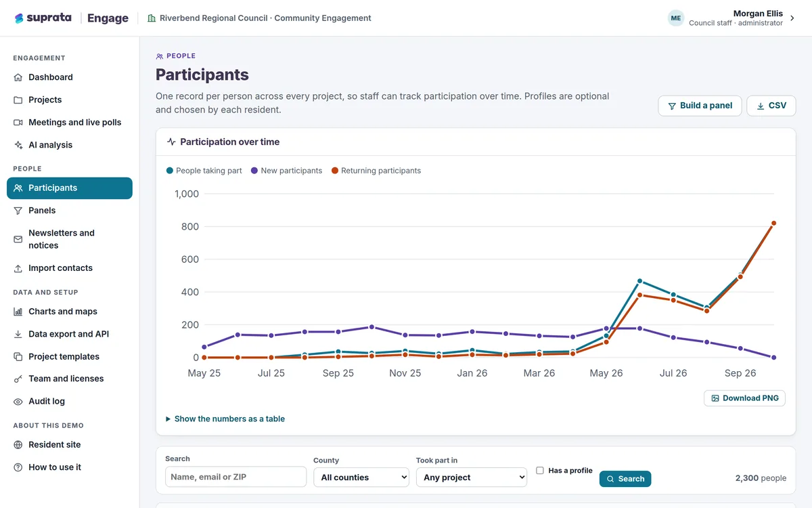812x508 pixels.
Task: Open the Import contacts link
Action: coord(70,268)
